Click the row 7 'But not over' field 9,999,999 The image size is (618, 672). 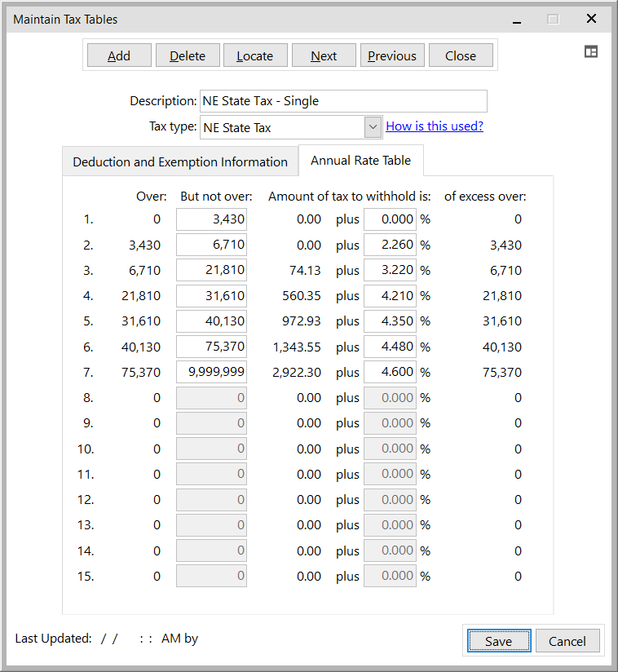pyautogui.click(x=212, y=372)
